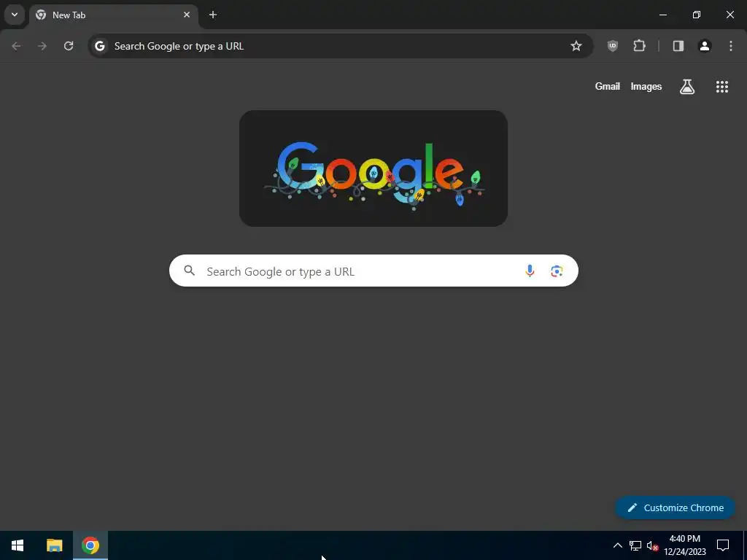The image size is (747, 560).
Task: Open the Google apps grid
Action: point(722,87)
